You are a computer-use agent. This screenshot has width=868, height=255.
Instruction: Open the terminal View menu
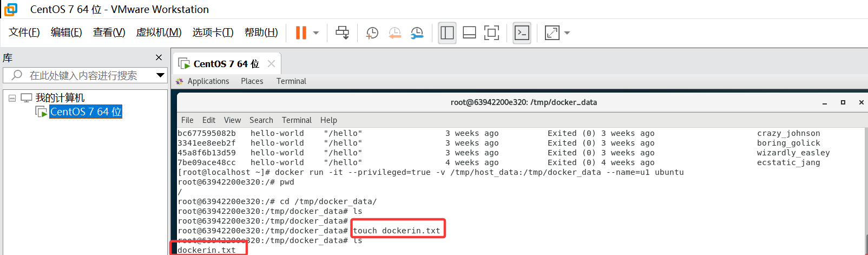[x=232, y=120]
